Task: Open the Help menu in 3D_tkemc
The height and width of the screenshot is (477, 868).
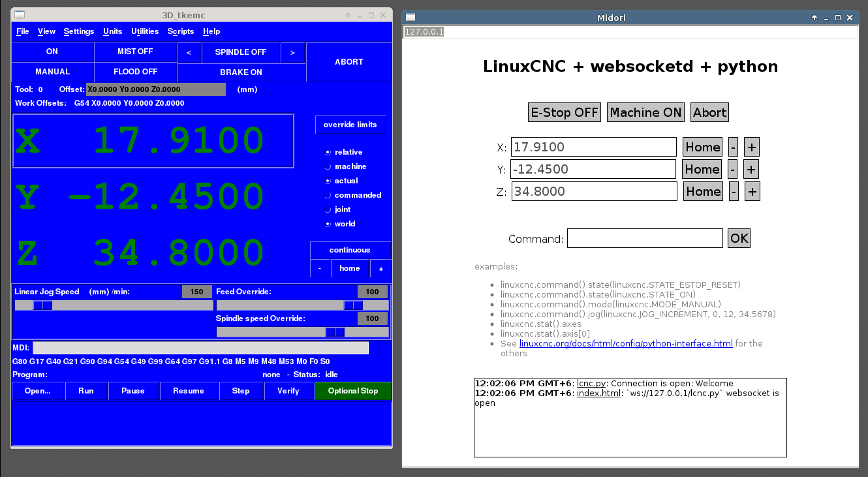Action: [x=211, y=31]
